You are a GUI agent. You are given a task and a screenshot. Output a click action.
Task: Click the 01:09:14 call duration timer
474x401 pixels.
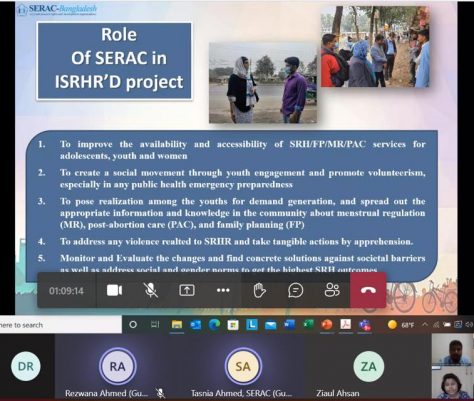click(x=66, y=291)
